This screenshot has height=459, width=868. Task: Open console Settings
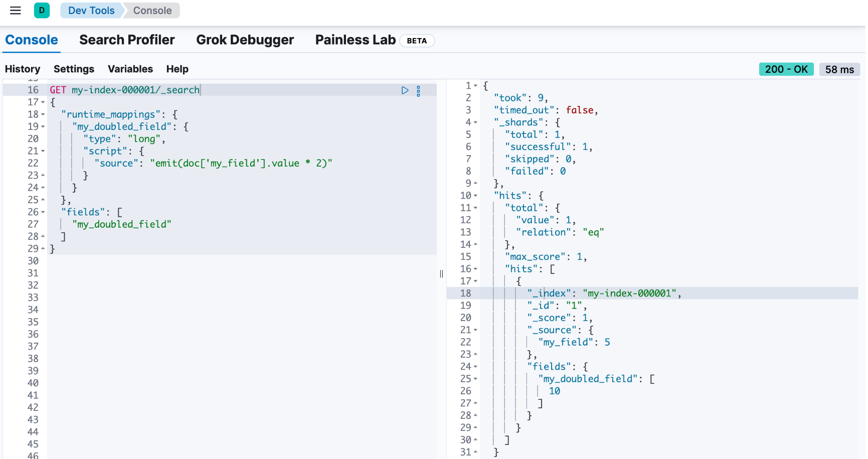point(74,69)
